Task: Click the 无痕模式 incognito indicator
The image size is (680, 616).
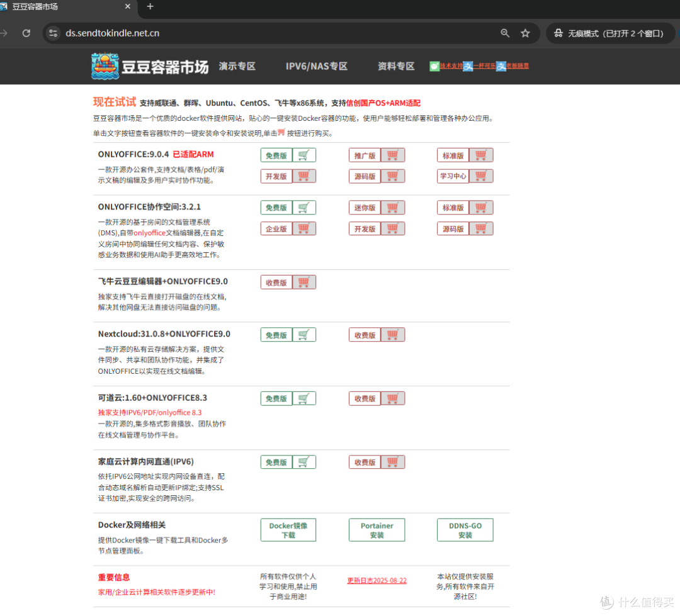Action: (x=611, y=33)
